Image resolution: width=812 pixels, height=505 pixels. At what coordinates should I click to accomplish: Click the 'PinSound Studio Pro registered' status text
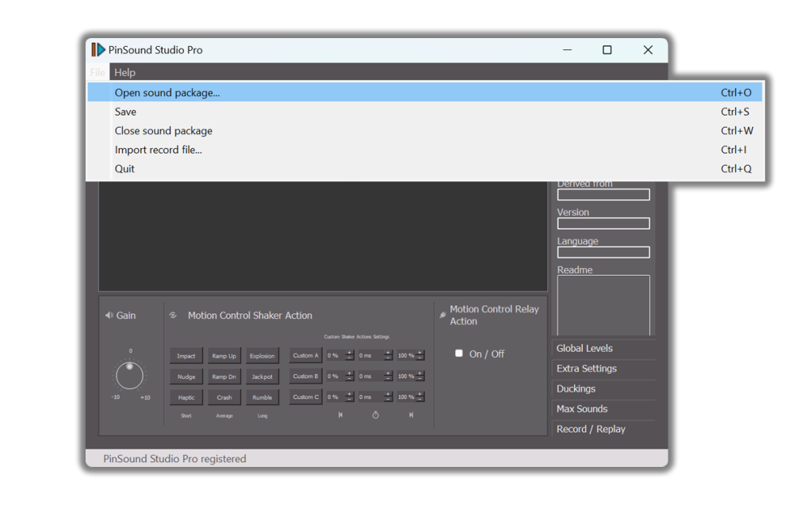click(x=174, y=459)
